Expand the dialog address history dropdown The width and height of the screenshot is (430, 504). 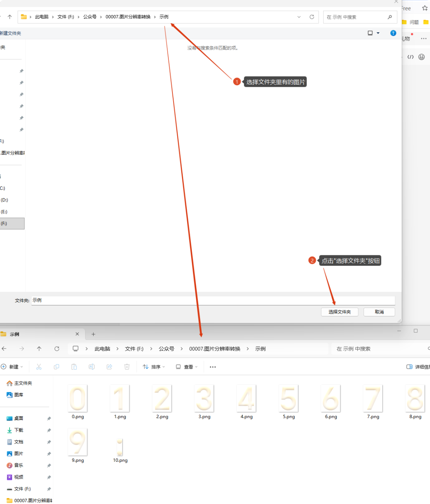(x=299, y=17)
